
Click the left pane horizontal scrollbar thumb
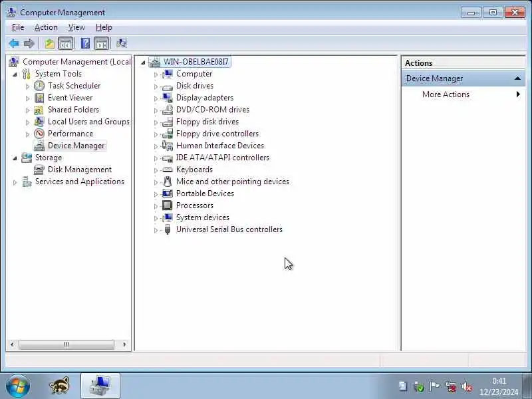66,344
